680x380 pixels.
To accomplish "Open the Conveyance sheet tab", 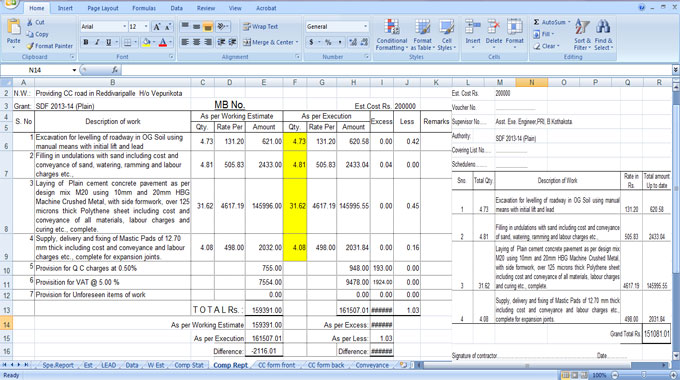I will [x=372, y=365].
